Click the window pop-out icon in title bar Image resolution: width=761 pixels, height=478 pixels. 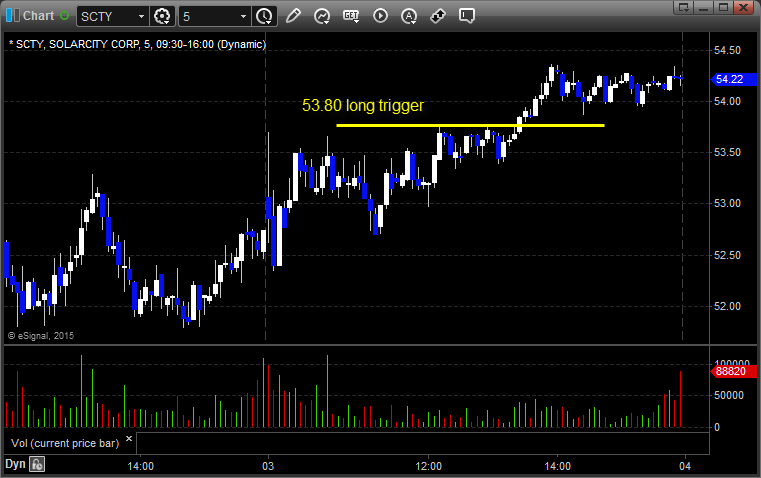coord(684,7)
